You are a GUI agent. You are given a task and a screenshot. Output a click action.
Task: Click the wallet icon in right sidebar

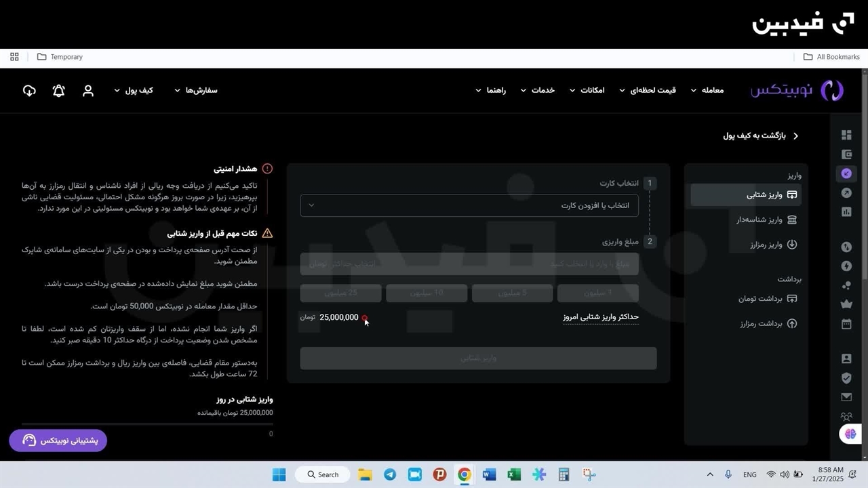[x=846, y=155]
